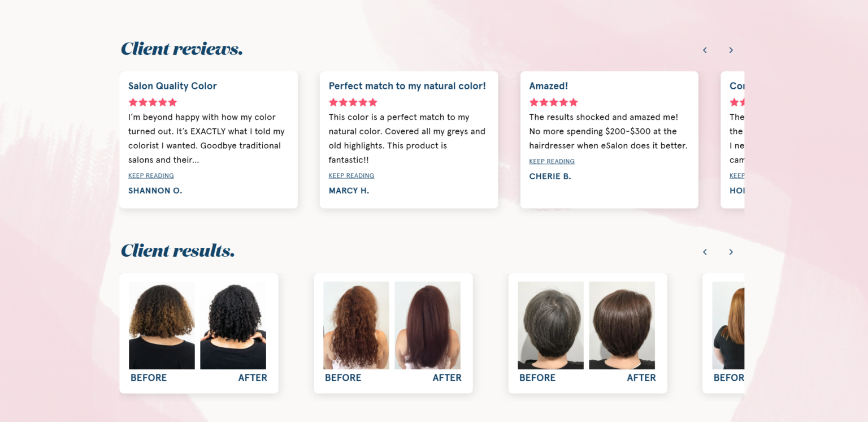Select Perfect match to my natural color! title
The height and width of the screenshot is (422, 868).
click(x=407, y=86)
